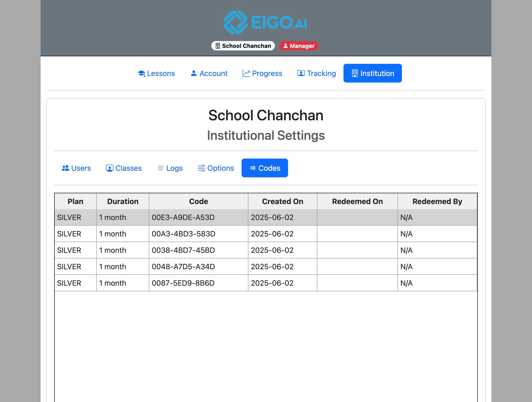Click N/A in the 0087-5ED9-8B6D row
Screen dimensions: 532x402
point(406,283)
